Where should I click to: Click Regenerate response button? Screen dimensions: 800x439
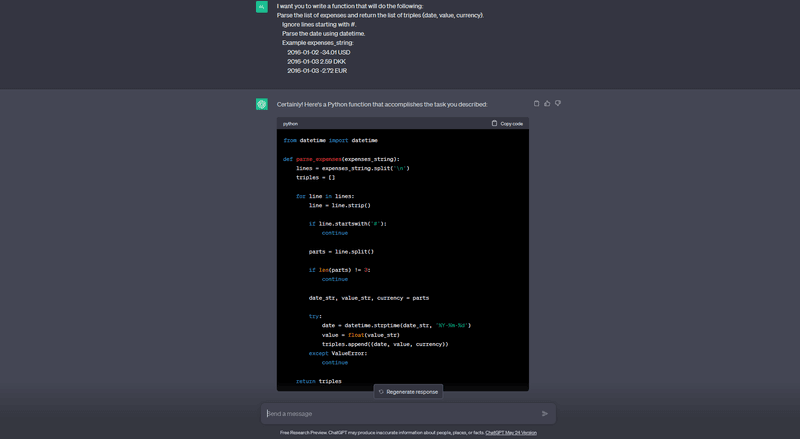(408, 392)
